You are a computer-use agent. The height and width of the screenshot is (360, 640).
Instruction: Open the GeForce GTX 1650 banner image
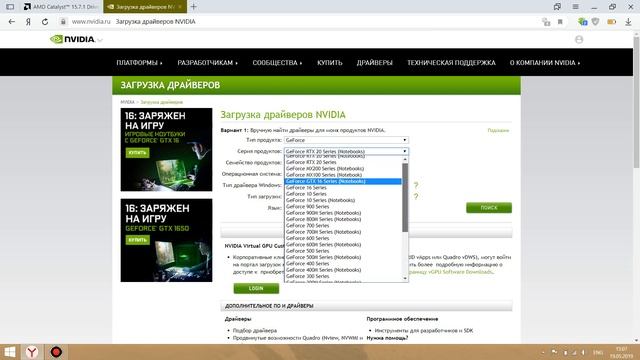pyautogui.click(x=166, y=240)
